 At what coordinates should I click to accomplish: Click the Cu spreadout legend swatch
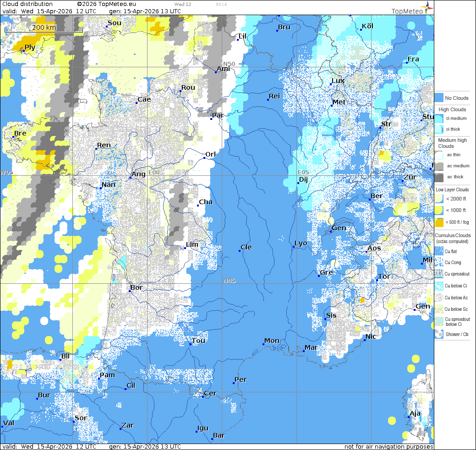coord(439,274)
